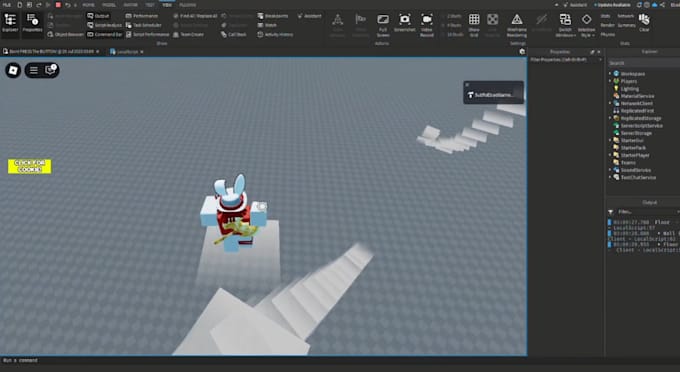The image size is (680, 372).
Task: Enter Full Screen mode
Action: (383, 25)
